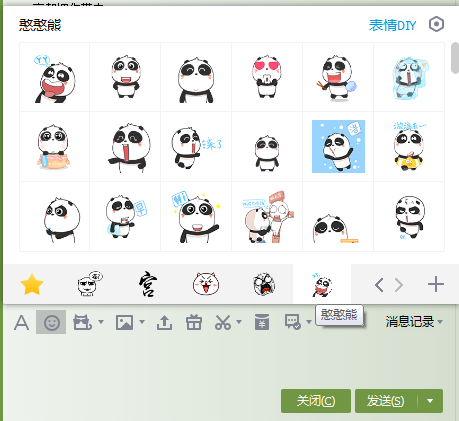
Task: Choose the panda holding chopsticks and bowl sticker
Action: coord(338,77)
